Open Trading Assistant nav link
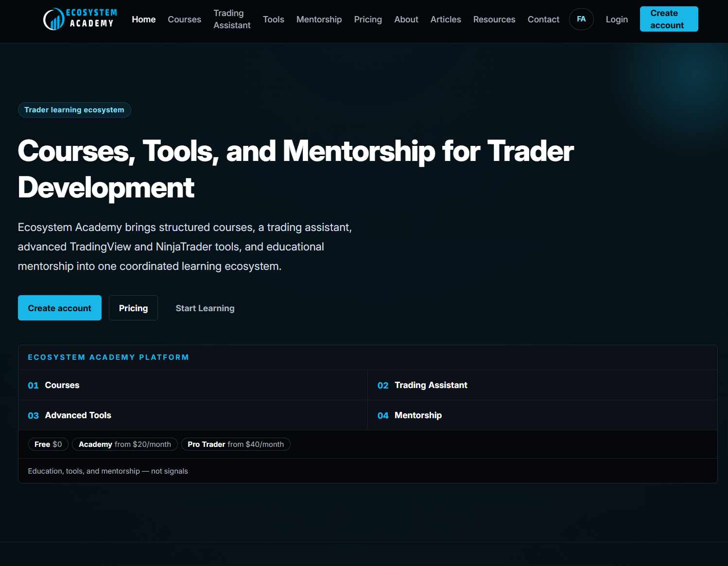Image resolution: width=728 pixels, height=566 pixels. pos(232,19)
